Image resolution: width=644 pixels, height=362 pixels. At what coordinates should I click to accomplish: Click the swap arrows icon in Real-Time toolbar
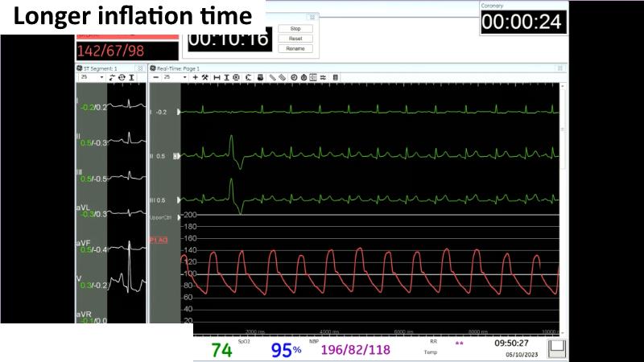(324, 77)
